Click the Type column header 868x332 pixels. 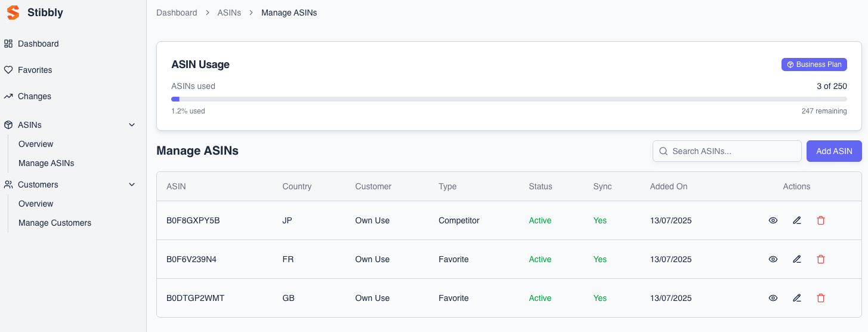447,186
